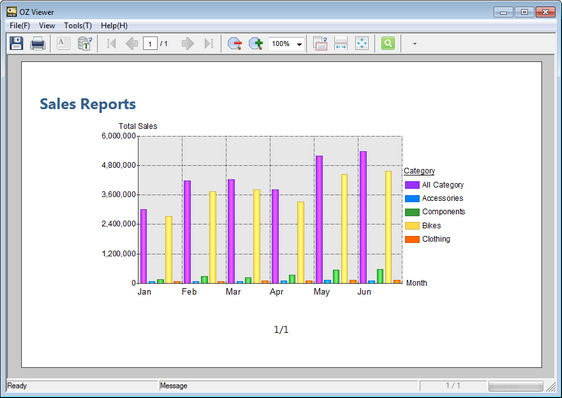
Task: Click the Jun label on the axis
Action: coord(364,292)
